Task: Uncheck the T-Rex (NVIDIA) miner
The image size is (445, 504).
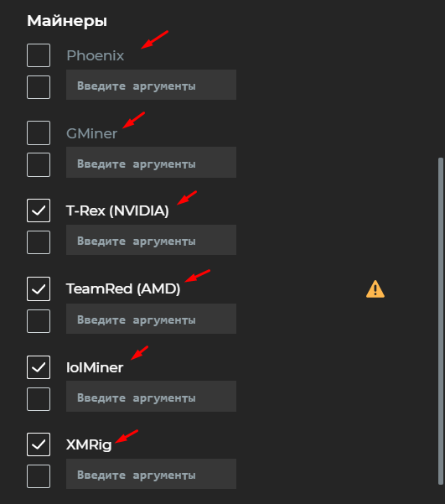Action: coord(39,210)
